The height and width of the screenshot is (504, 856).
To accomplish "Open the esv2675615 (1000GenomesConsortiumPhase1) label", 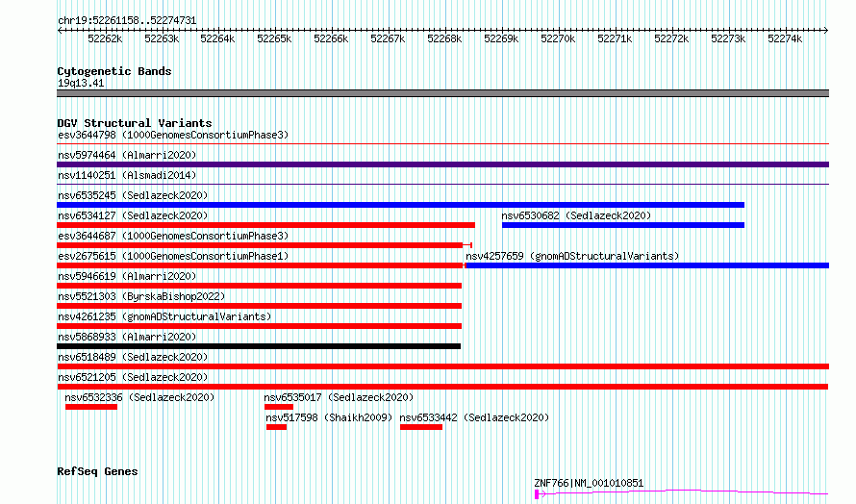I will pyautogui.click(x=173, y=256).
